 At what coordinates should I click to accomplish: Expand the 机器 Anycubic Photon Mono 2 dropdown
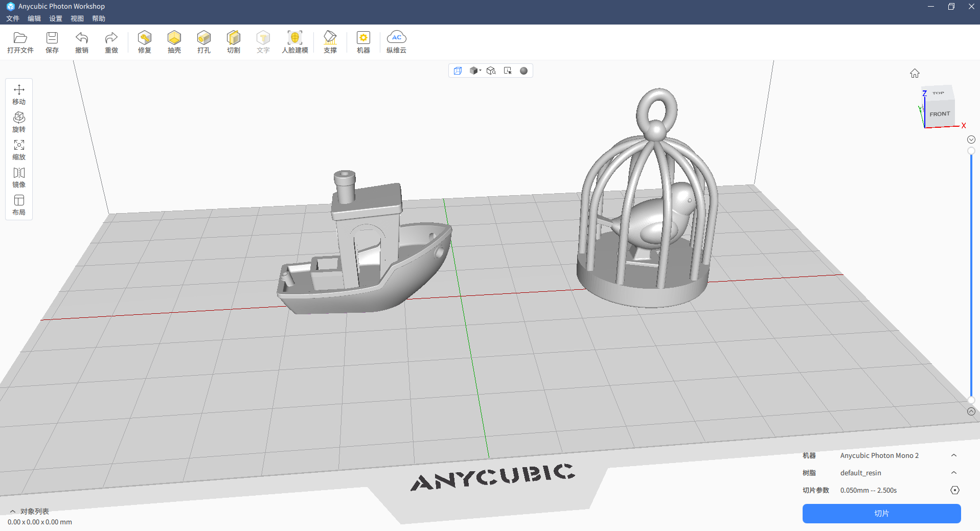coord(954,455)
